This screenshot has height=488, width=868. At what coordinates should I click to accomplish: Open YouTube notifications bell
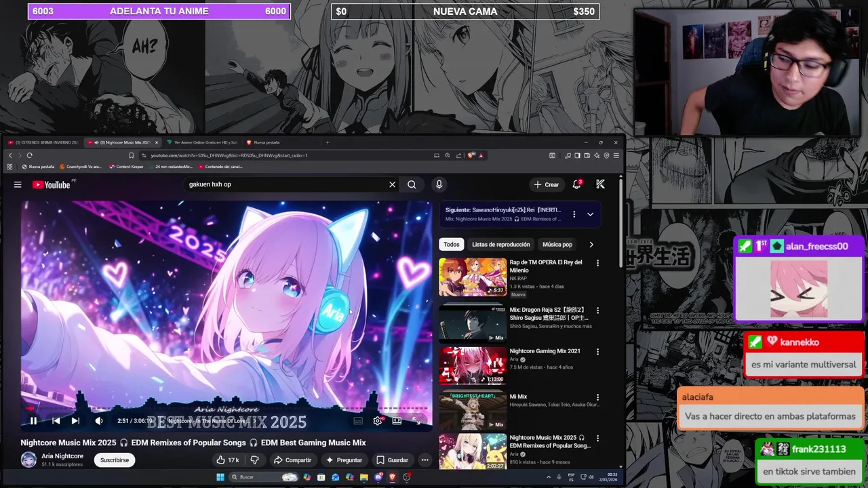point(577,184)
